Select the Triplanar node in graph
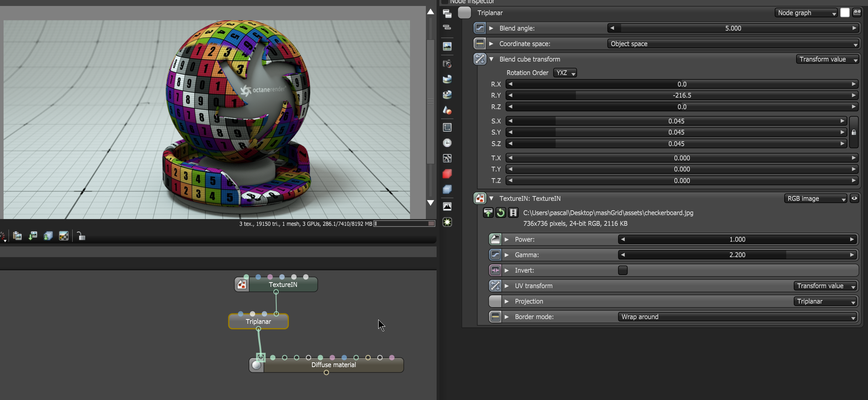 coord(258,321)
